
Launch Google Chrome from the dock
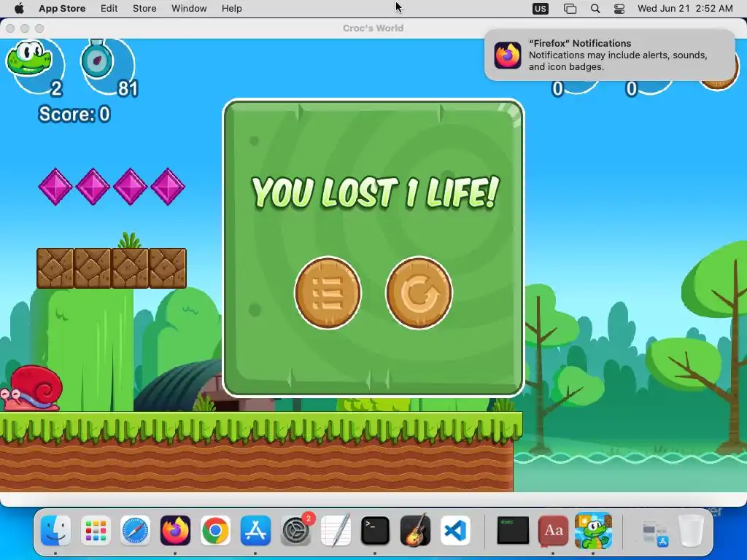coord(215,531)
